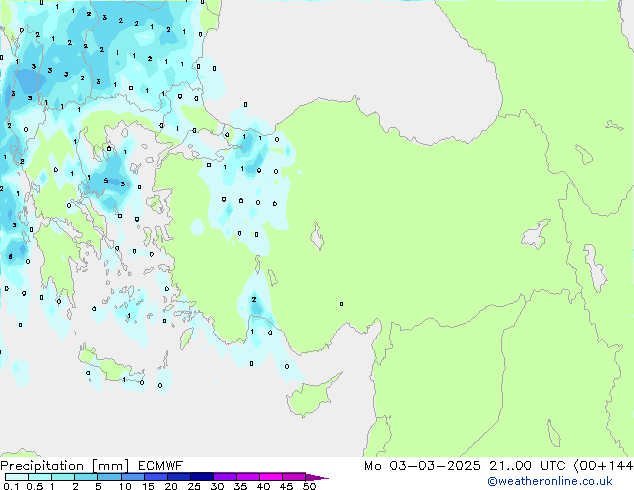This screenshot has height=490, width=634.
Task: Click the 10–15 mm legend swatch
Action: (x=132, y=477)
